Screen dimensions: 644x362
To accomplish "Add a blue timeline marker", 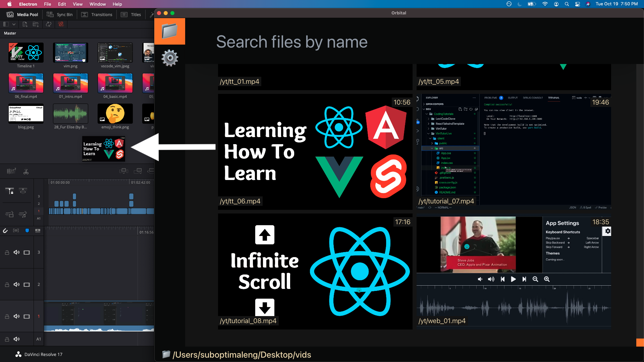I will tap(27, 231).
